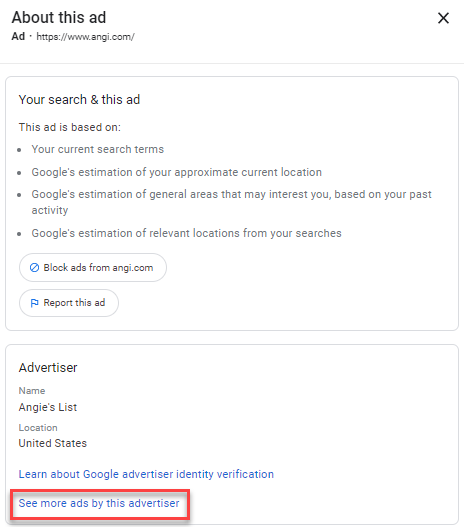Viewport: 464px width, 527px height.
Task: Report this ad
Action: point(69,303)
